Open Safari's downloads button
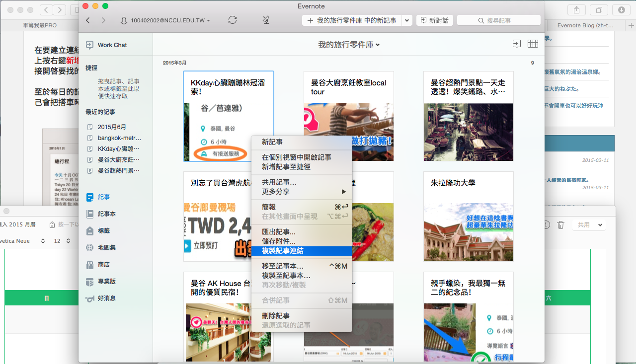Screen dimensions: 636x364 622,10
